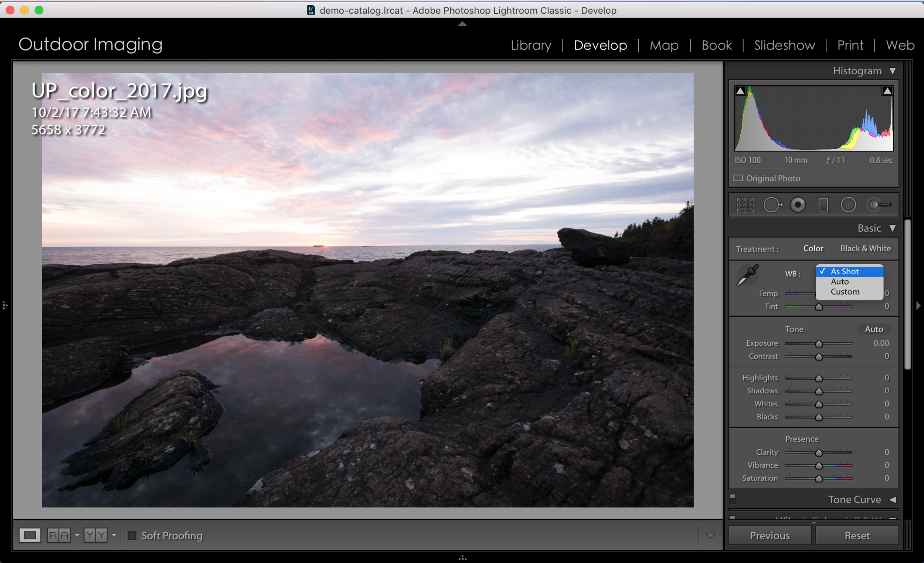Click the Lightroom catalog icon in title bar

coord(311,10)
